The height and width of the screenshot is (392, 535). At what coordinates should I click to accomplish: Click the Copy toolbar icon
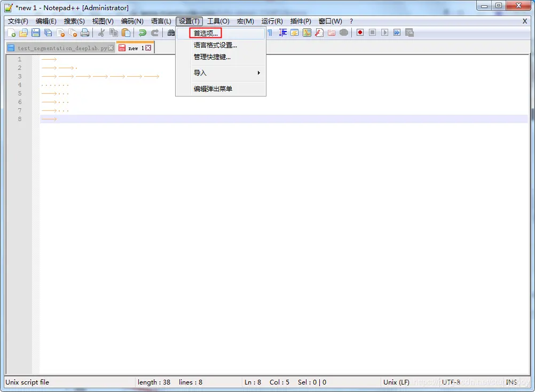[114, 33]
